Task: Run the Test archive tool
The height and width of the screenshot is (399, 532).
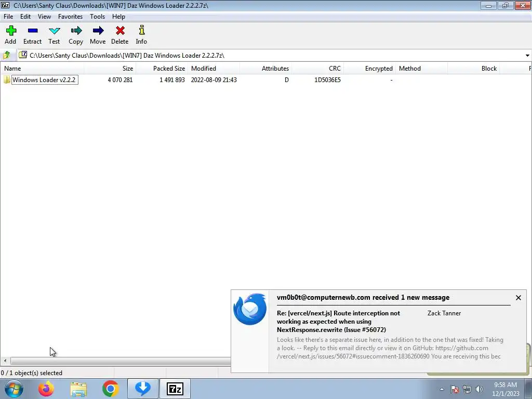Action: point(54,31)
